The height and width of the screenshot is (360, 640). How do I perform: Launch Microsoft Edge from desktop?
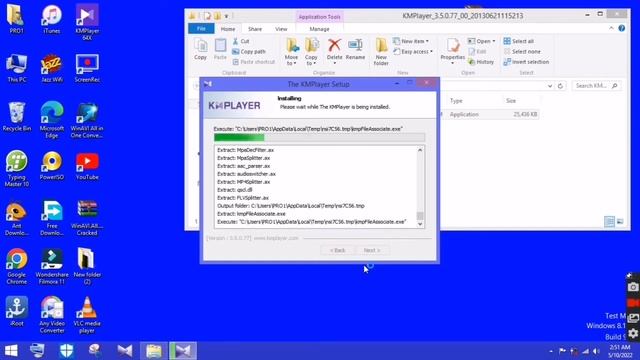point(51,120)
